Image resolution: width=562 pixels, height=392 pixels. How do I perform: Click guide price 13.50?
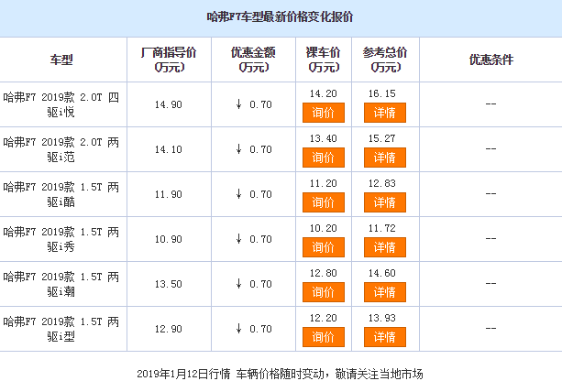click(169, 284)
